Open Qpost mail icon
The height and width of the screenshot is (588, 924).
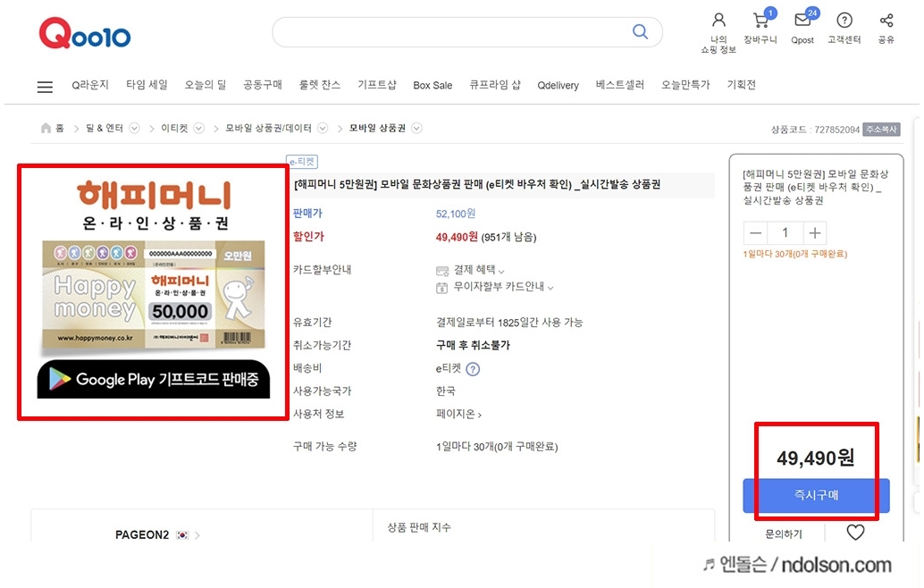tap(802, 21)
